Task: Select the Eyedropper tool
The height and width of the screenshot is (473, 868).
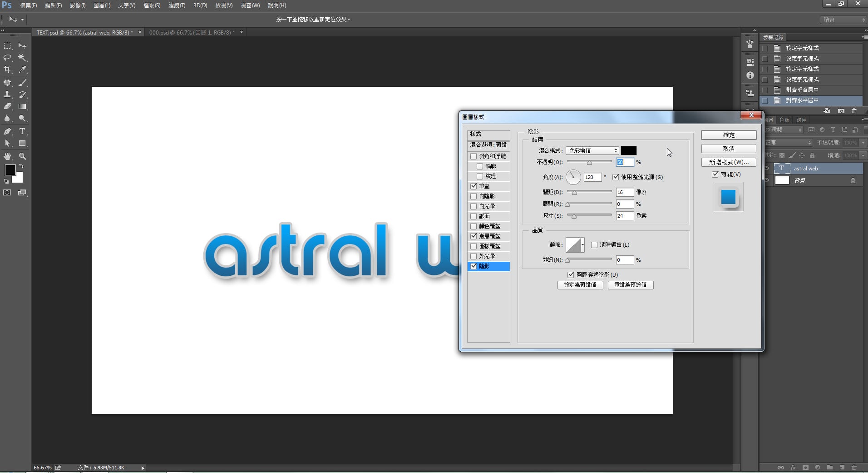Action: [22, 70]
